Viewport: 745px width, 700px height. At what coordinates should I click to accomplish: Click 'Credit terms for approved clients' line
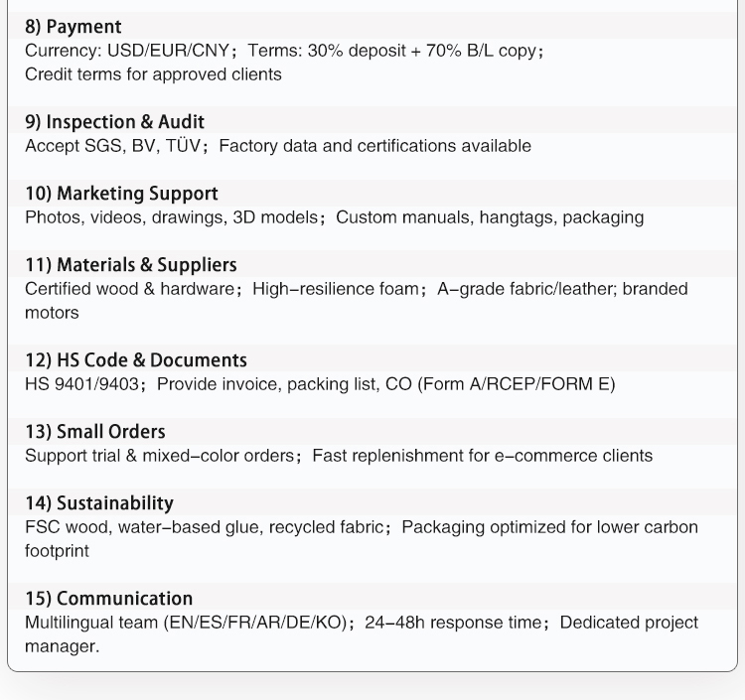point(153,74)
